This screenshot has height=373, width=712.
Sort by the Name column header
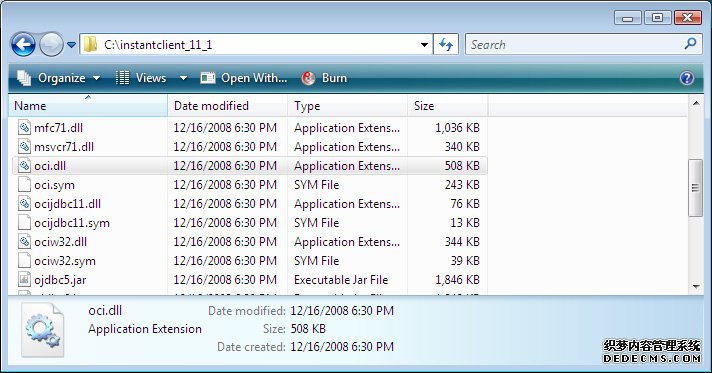pyautogui.click(x=88, y=105)
